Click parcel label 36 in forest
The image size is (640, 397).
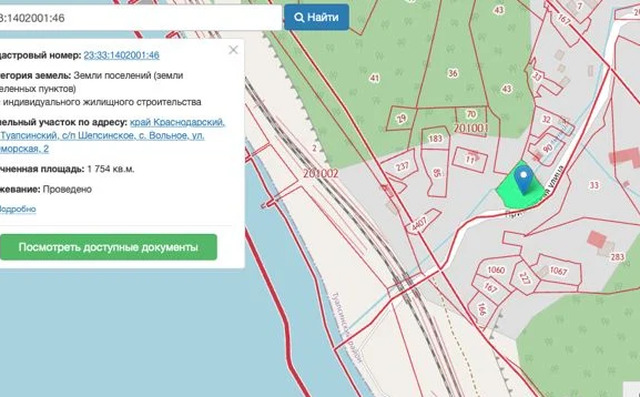tap(453, 73)
